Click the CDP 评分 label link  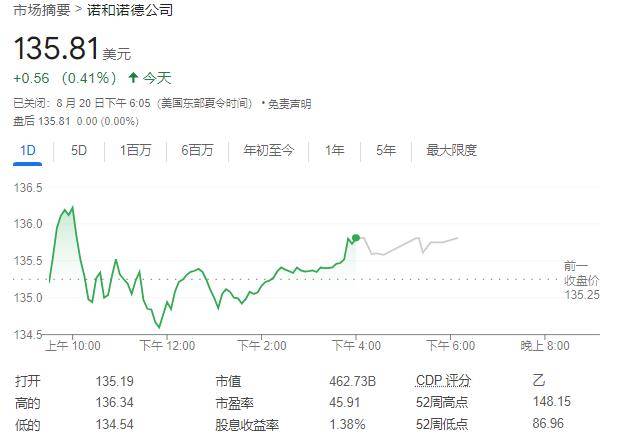click(443, 381)
